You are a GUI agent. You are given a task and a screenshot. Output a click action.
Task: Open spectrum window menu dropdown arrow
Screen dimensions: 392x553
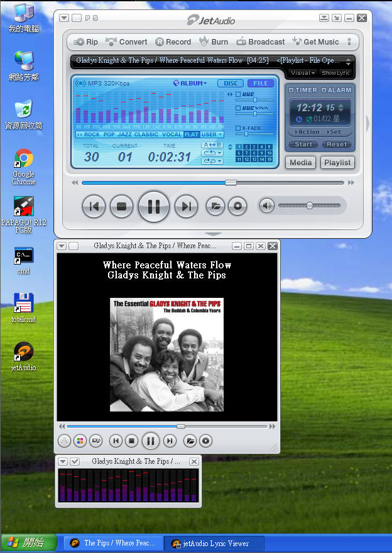coord(63,461)
